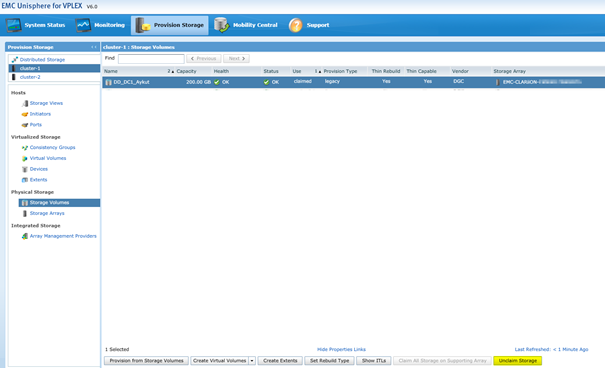
Task: Click inside the Find text field
Action: click(151, 59)
